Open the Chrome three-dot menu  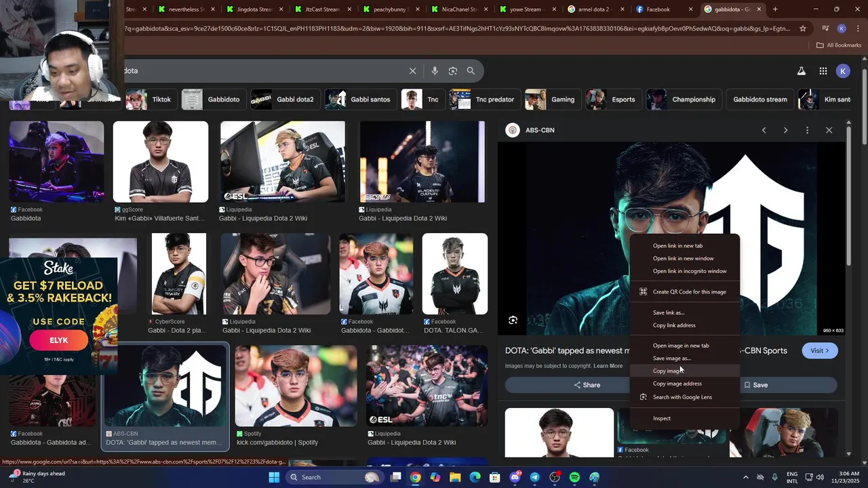856,28
